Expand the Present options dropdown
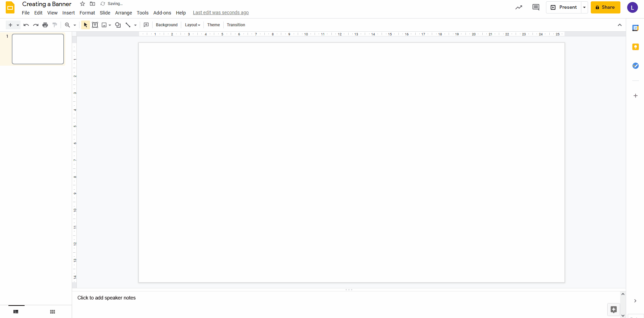This screenshot has height=318, width=644. [584, 7]
